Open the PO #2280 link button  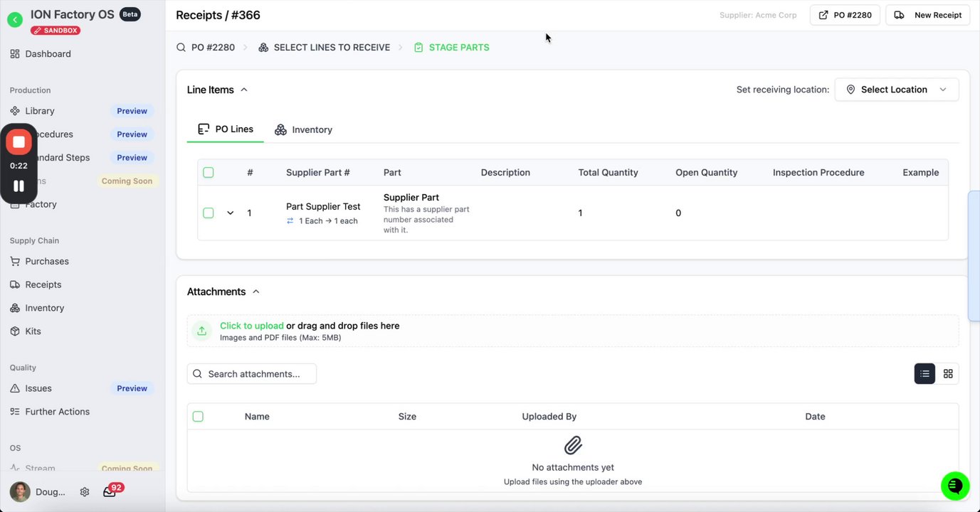845,15
